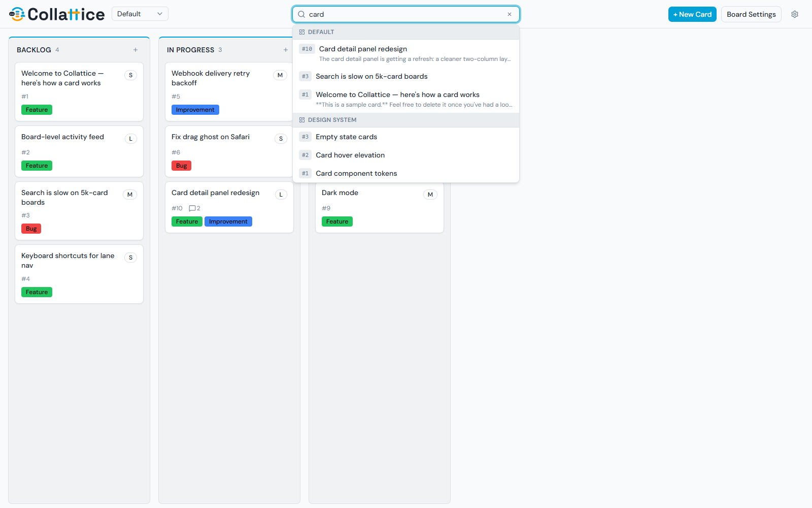
Task: Click the L size badge on Card detail panel card
Action: tap(281, 195)
